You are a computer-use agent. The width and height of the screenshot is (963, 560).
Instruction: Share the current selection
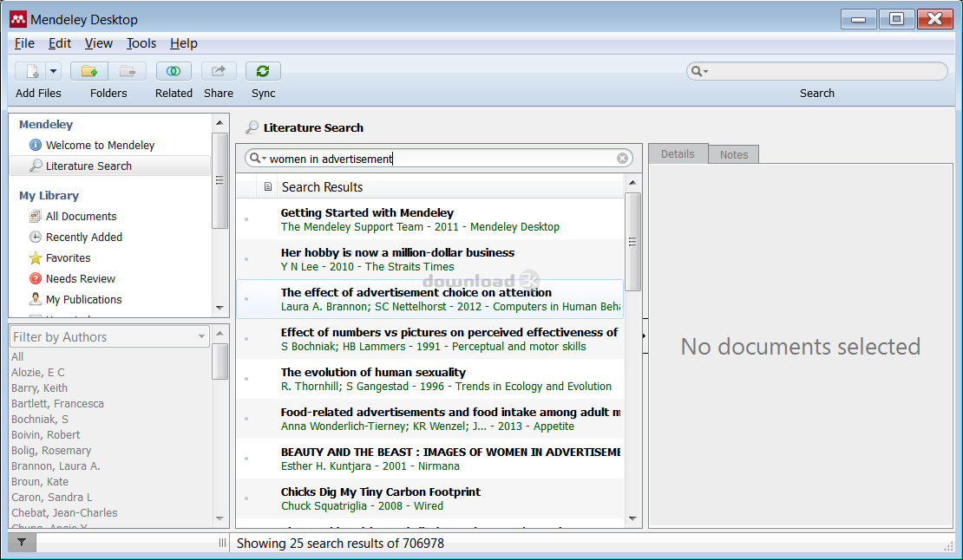(218, 71)
